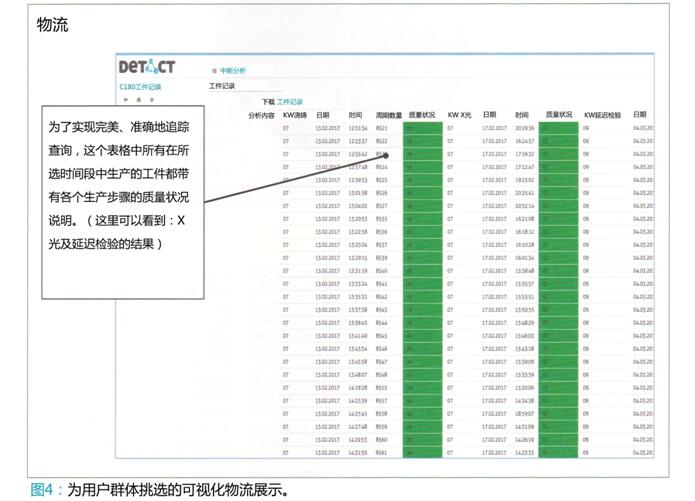Click the X-ray time 20:25:41 cell

click(x=524, y=193)
